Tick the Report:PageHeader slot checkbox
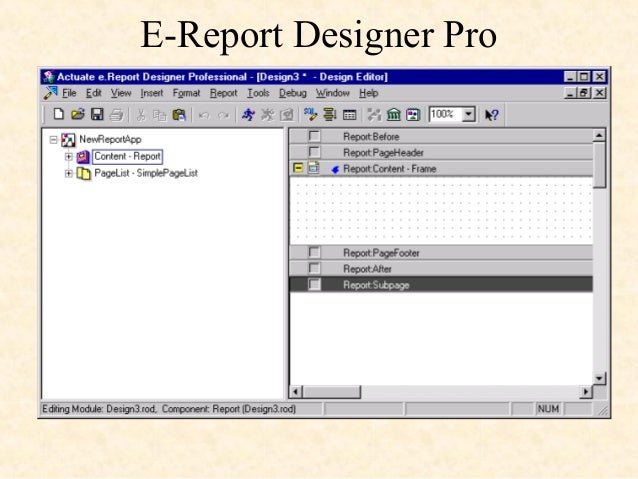 314,152
